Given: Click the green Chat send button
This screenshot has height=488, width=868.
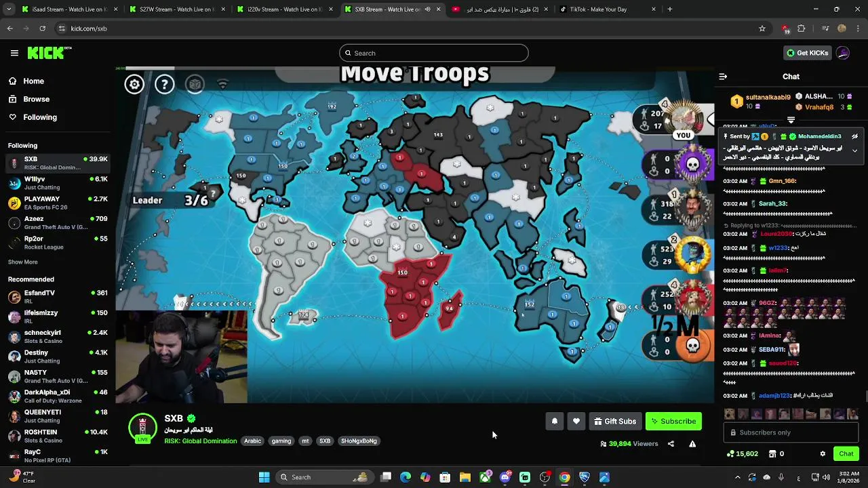Looking at the screenshot, I should point(846,453).
